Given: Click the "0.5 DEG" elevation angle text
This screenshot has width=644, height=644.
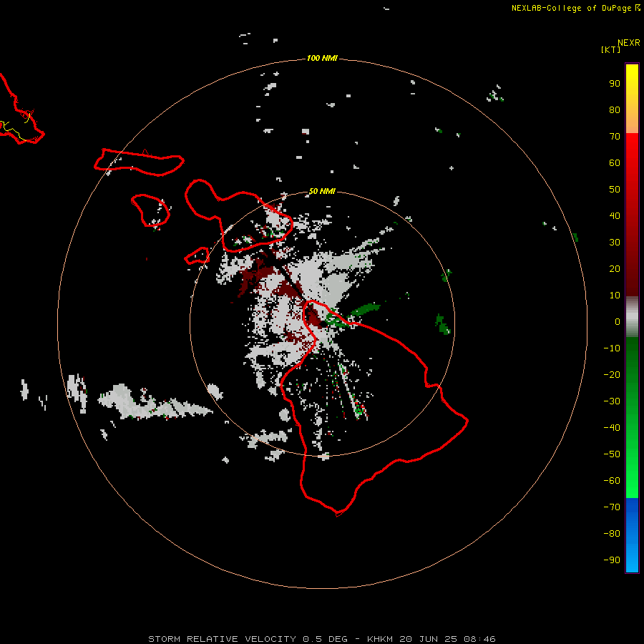Looking at the screenshot, I should tap(326, 639).
